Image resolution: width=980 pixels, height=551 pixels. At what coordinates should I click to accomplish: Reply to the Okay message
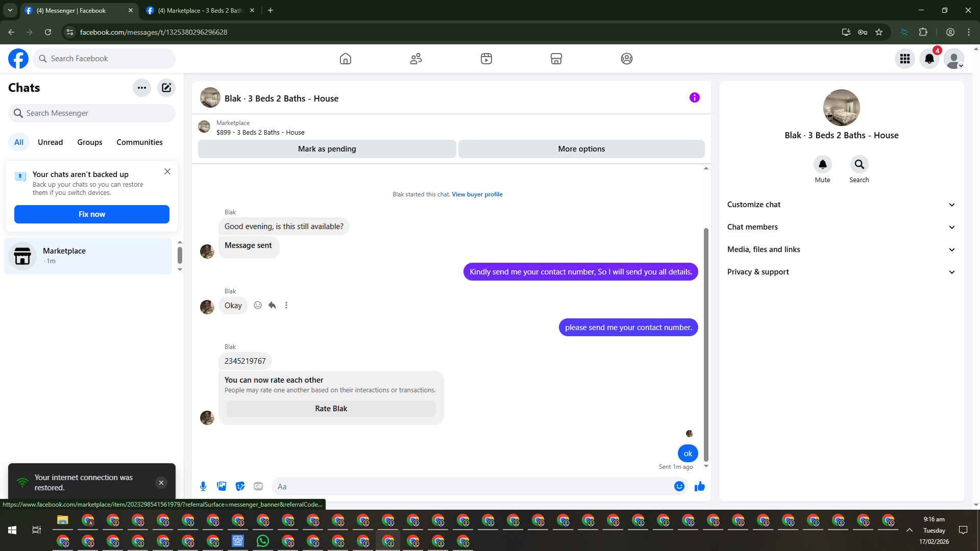272,305
